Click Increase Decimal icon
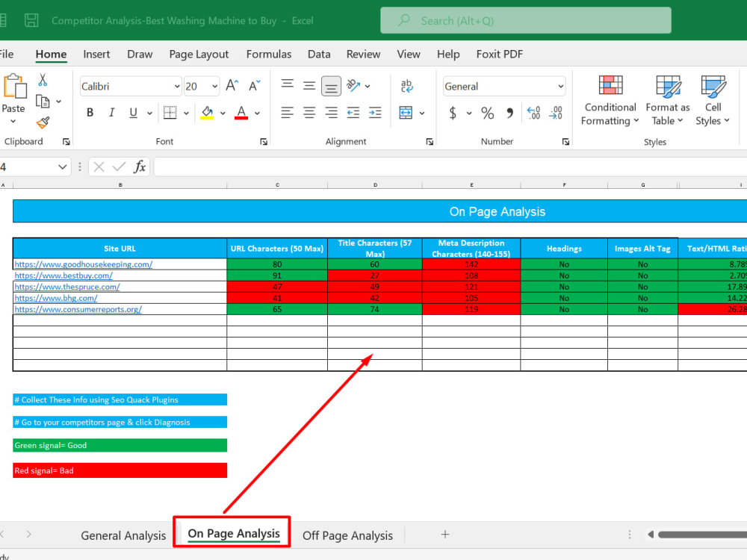 533,113
